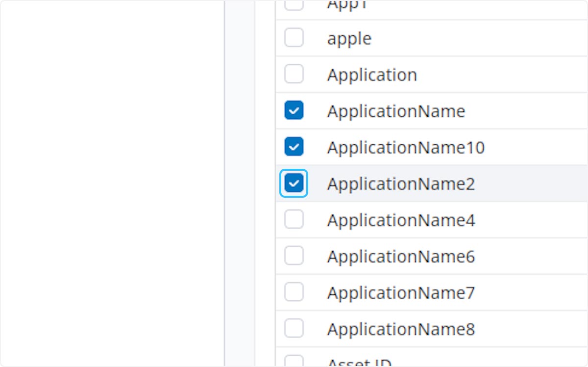
Task: Check the partially visible App1 checkbox
Action: (294, 5)
